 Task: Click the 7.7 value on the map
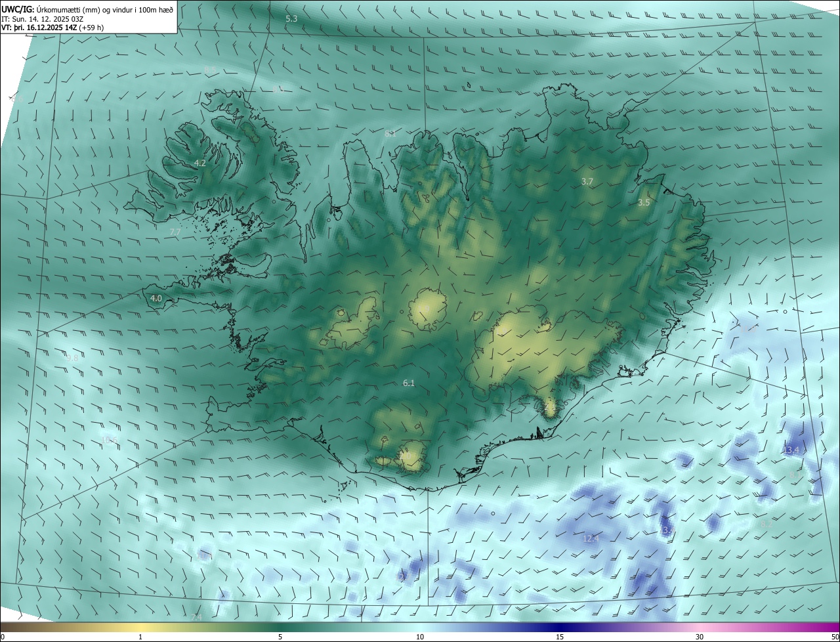click(x=175, y=232)
